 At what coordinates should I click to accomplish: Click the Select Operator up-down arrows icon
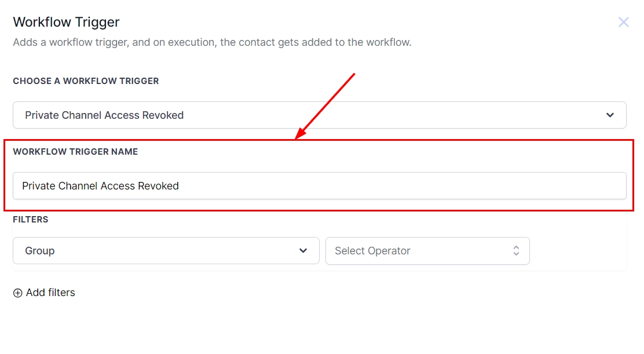(516, 251)
